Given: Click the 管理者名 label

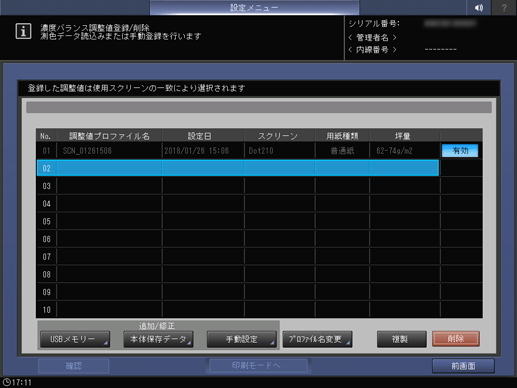Looking at the screenshot, I should click(372, 37).
